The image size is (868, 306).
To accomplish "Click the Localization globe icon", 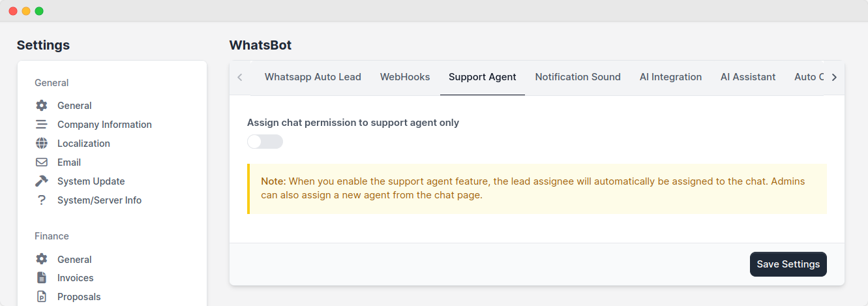I will point(42,144).
